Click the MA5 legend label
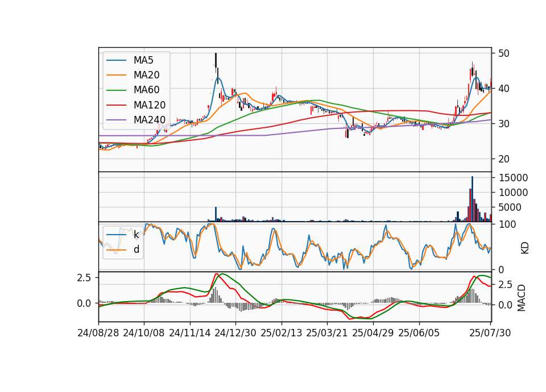This screenshot has width=546, height=392. pos(143,60)
